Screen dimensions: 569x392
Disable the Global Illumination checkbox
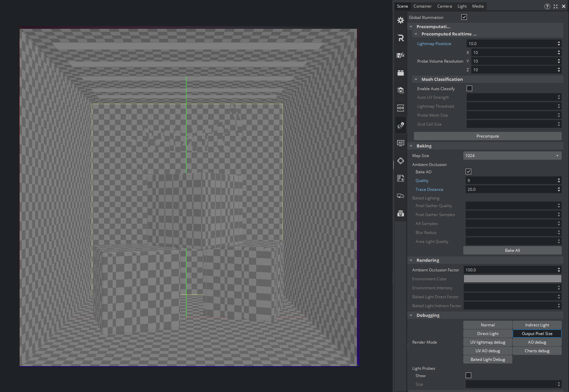pos(464,17)
